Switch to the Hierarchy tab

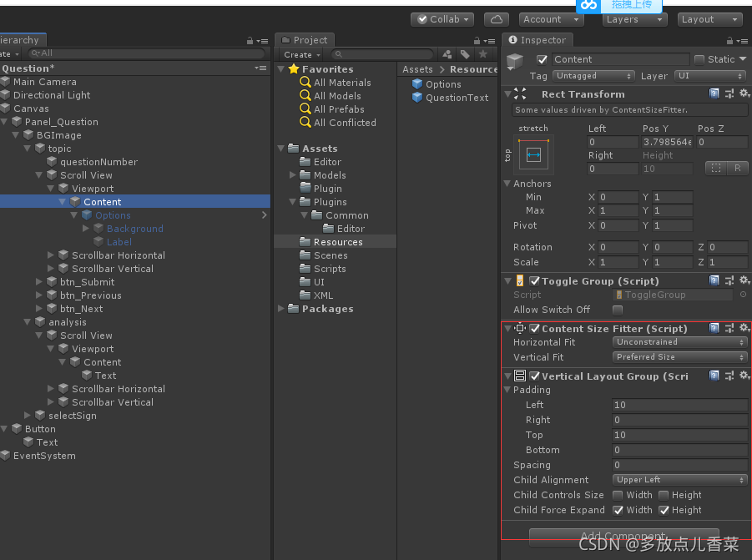(23, 40)
